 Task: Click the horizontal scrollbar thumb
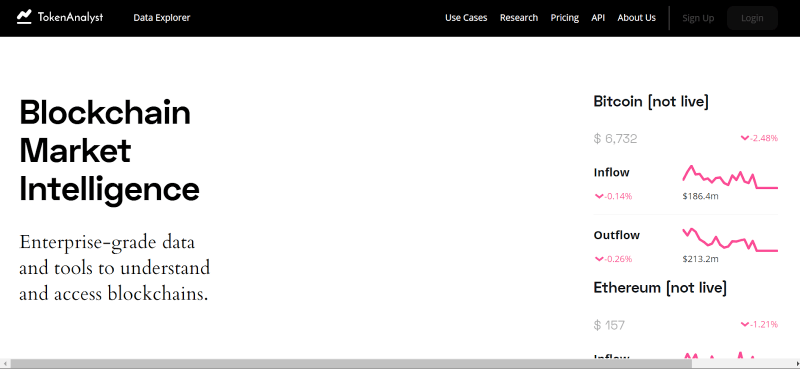351,364
